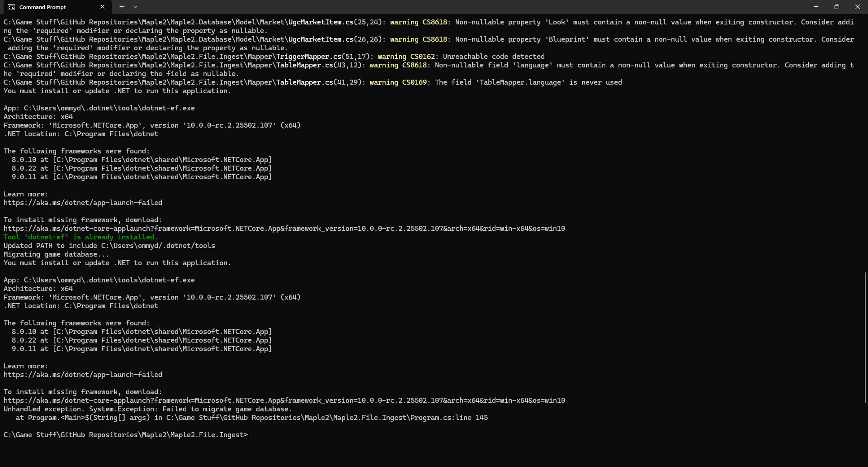Click "Unreachable code detected" message
This screenshot has height=467, width=868.
[494, 57]
